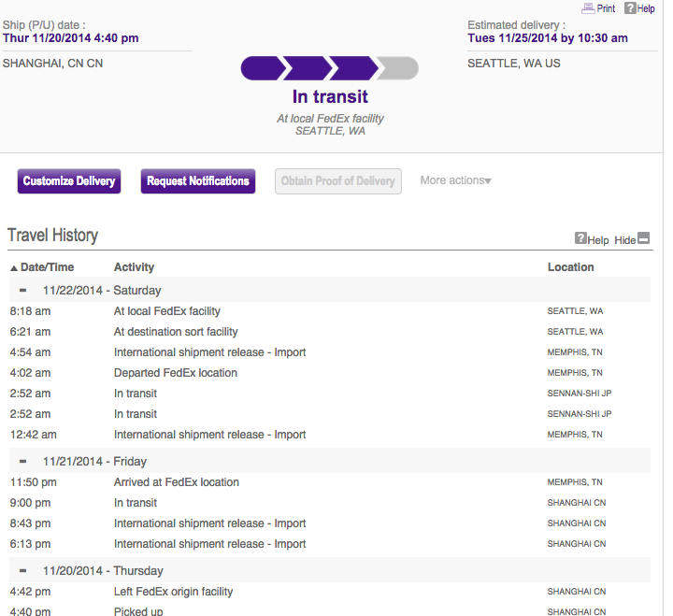The height and width of the screenshot is (616, 673).
Task: Click 11/20/2014 - Thursday date label
Action: 103,570
